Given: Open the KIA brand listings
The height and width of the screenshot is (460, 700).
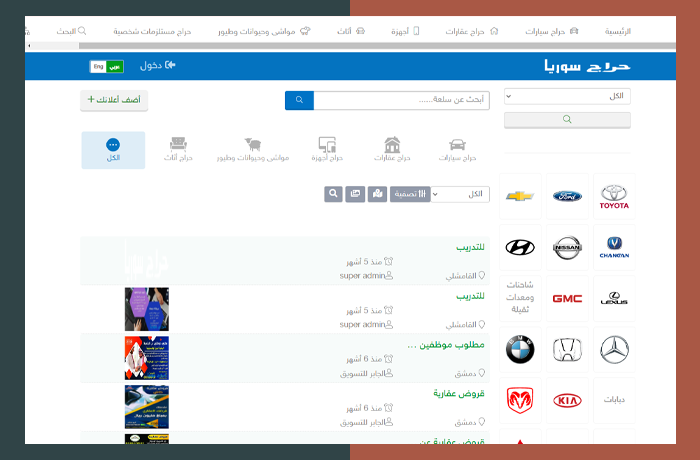Looking at the screenshot, I should pos(567,400).
